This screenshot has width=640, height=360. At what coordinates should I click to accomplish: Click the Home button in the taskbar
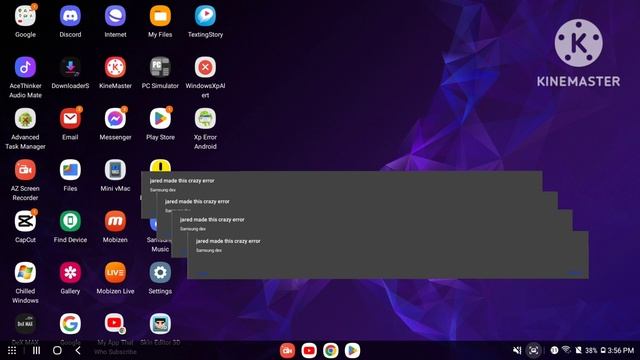click(57, 351)
